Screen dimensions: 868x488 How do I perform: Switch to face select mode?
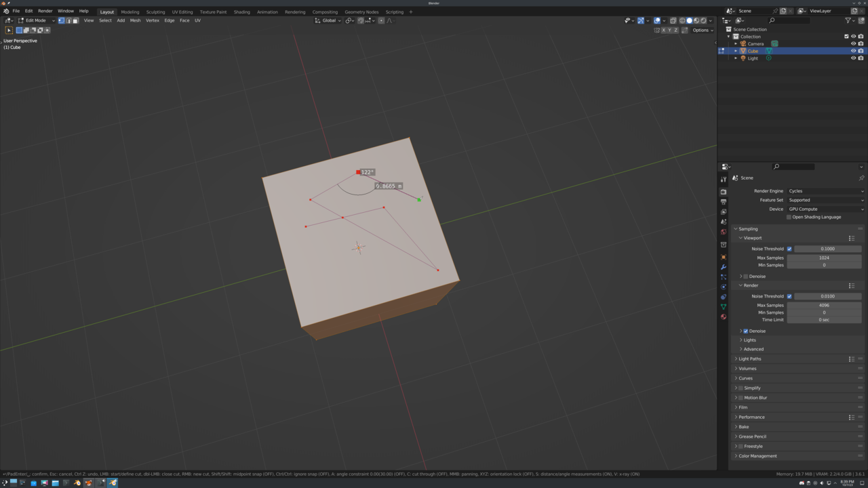pyautogui.click(x=75, y=20)
